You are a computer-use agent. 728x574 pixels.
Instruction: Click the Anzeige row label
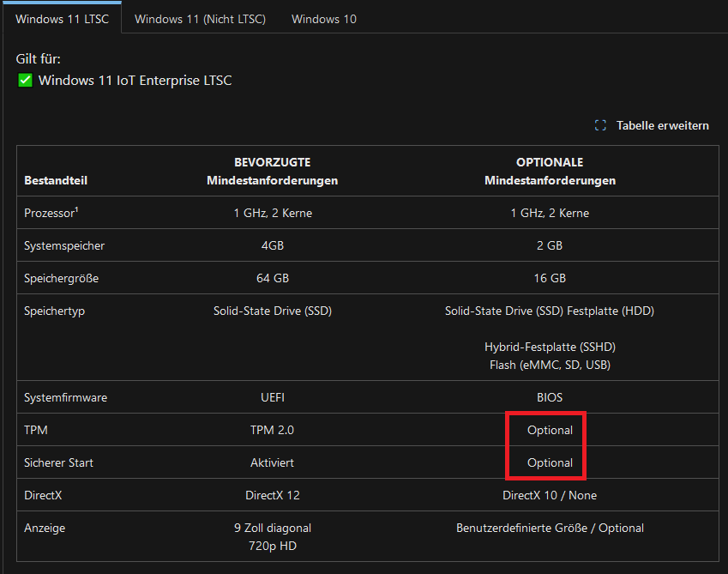click(45, 528)
